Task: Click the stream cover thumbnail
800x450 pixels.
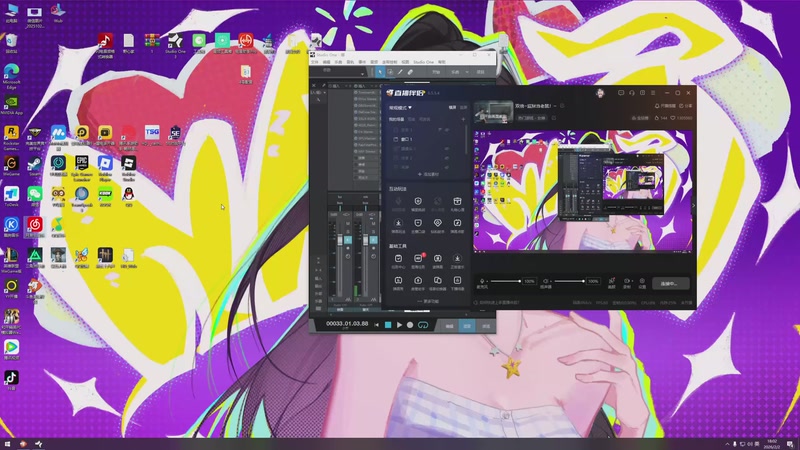Action: pos(493,112)
